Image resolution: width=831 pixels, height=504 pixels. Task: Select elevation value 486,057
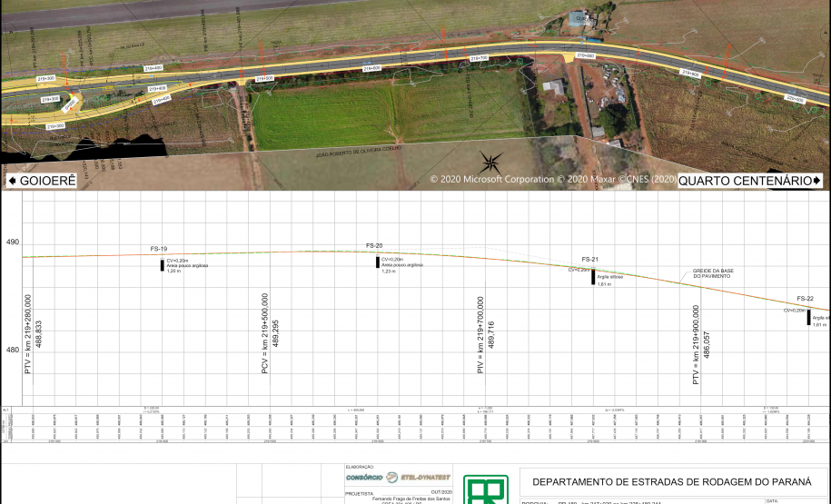coord(707,345)
